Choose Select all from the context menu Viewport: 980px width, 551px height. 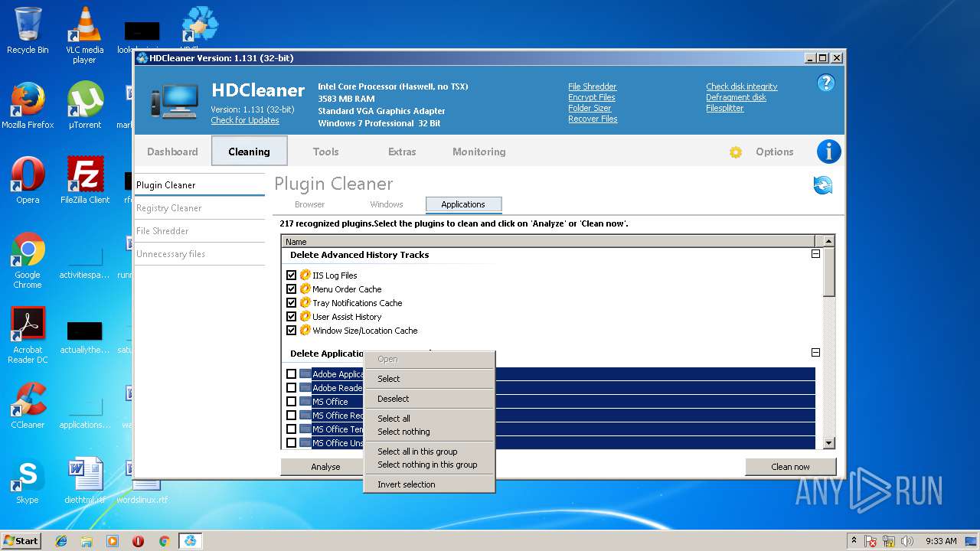[x=429, y=419]
